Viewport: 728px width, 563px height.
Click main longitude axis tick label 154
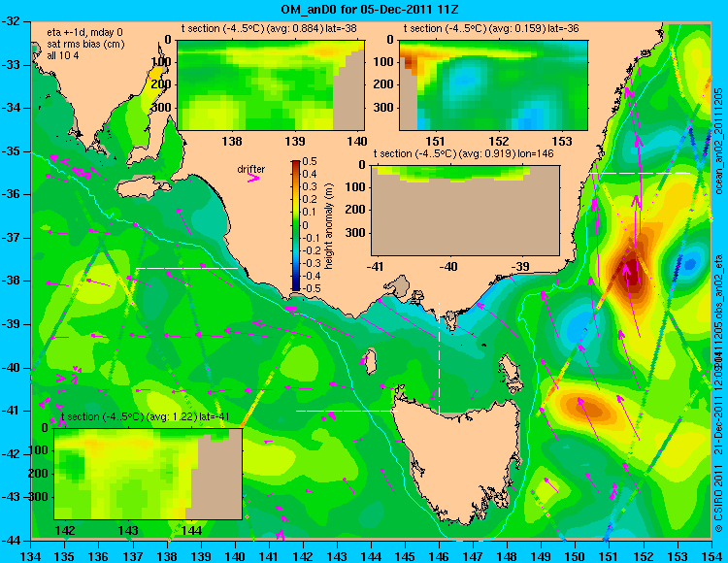711,556
